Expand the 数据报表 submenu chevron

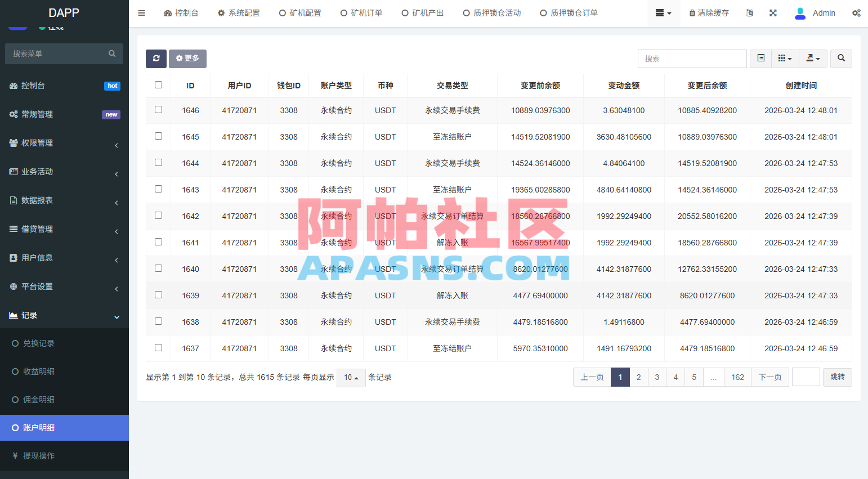coord(117,203)
